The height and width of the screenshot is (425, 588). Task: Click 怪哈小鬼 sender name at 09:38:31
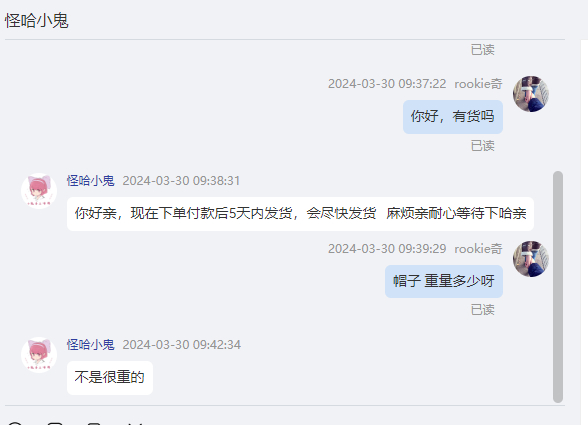(90, 181)
